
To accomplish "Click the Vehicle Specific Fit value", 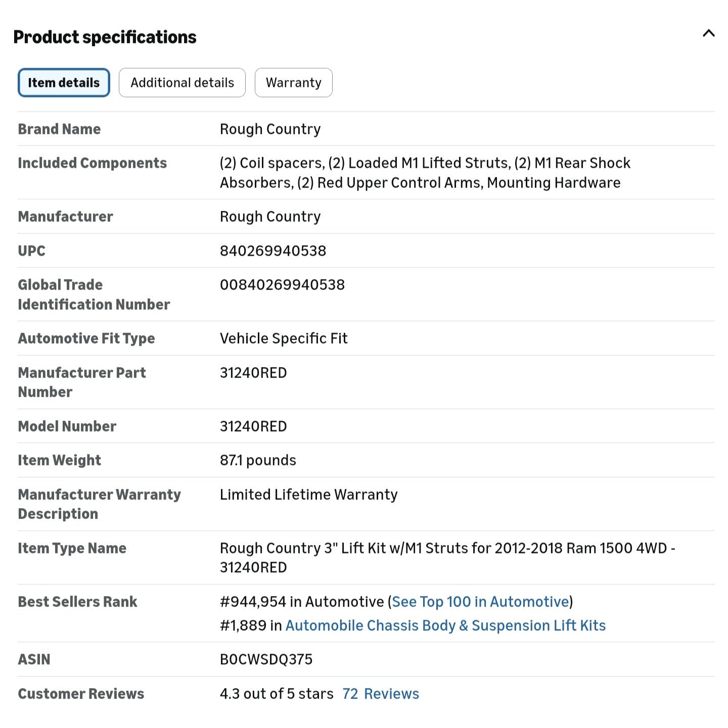I will (x=284, y=338).
